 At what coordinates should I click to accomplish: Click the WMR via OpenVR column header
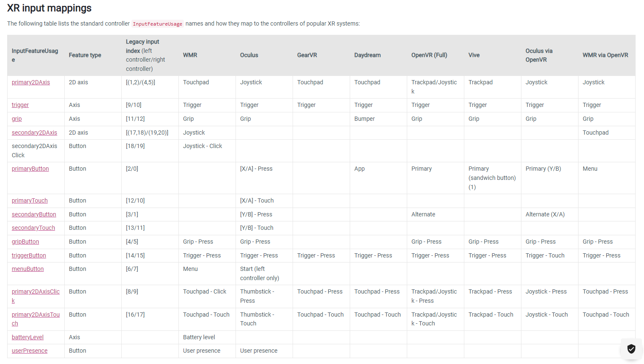click(605, 55)
